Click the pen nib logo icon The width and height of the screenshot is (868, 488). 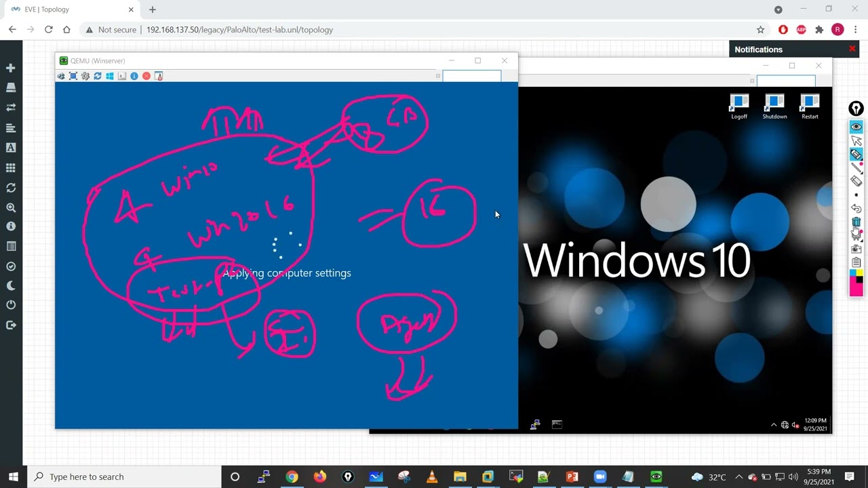pos(856,108)
